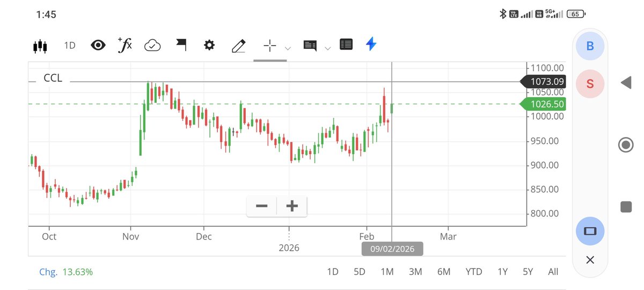The image size is (644, 290).
Task: Click the 1100.00 price axis label
Action: coord(547,68)
